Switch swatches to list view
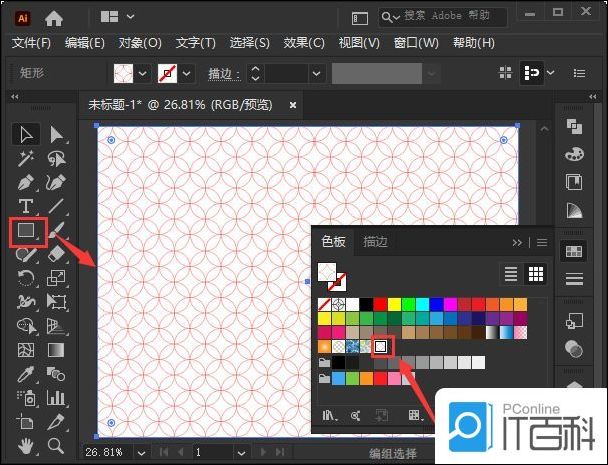 click(511, 274)
